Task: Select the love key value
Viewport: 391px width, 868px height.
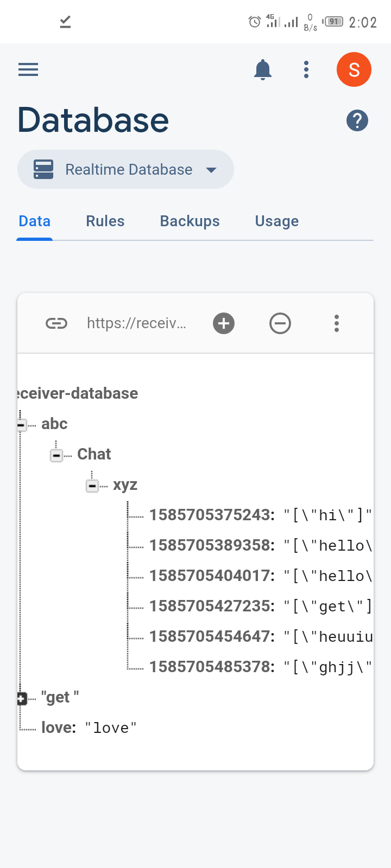Action: coord(89,727)
